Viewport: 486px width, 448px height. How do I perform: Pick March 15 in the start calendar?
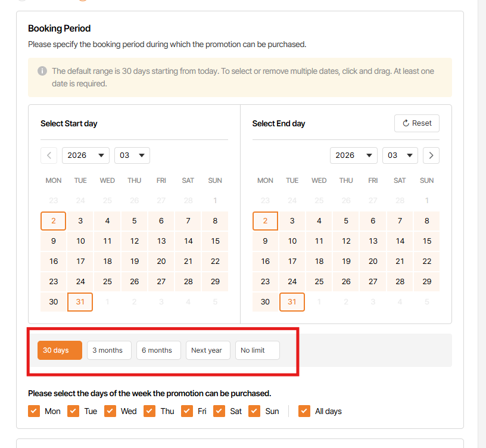215,241
